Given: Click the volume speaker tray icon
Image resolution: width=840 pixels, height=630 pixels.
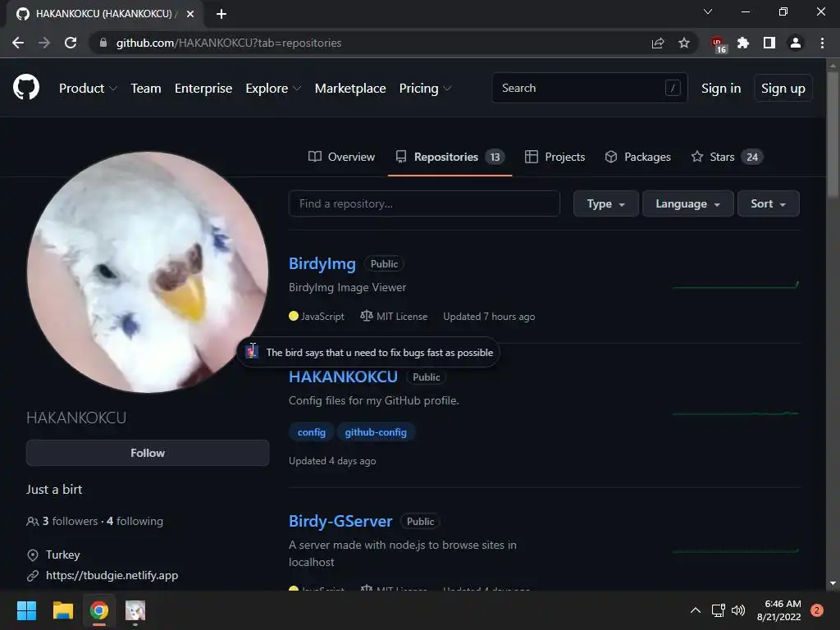Looking at the screenshot, I should 738,610.
